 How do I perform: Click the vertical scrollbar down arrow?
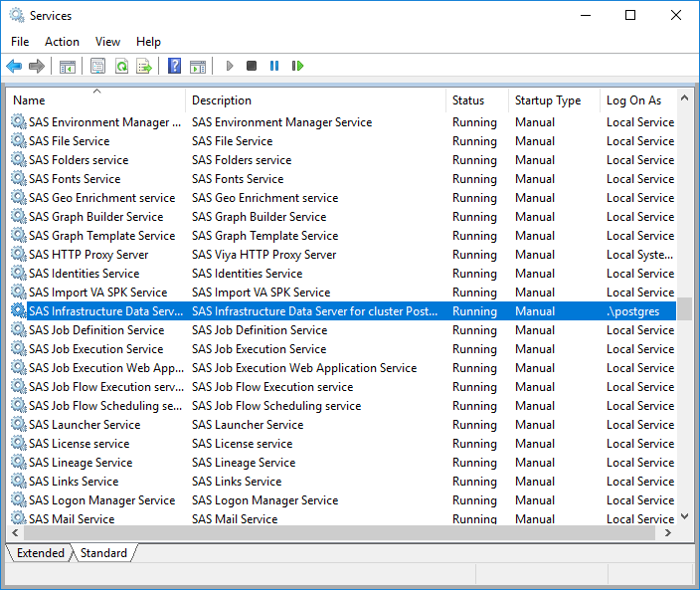point(684,517)
